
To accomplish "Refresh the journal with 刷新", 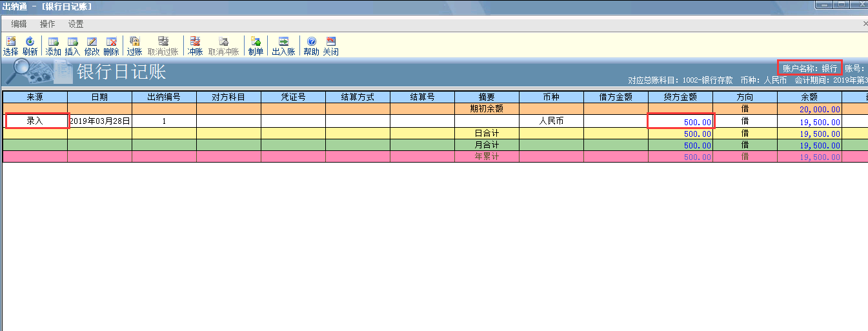I will 30,46.
